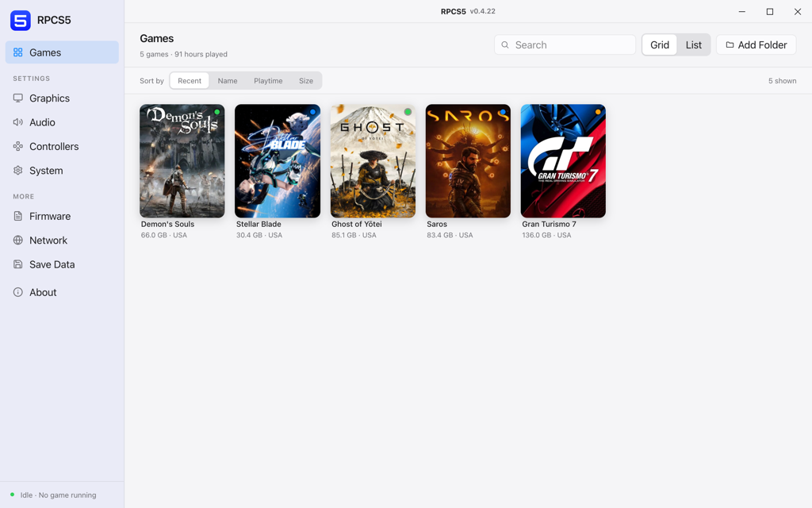Open the Graphics settings label

point(50,98)
